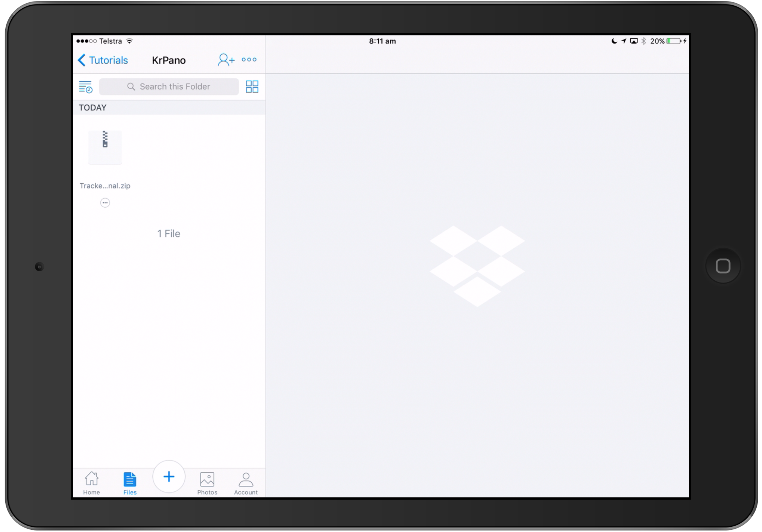The height and width of the screenshot is (532, 762).
Task: Tap the Bluetooth status icon
Action: point(644,41)
